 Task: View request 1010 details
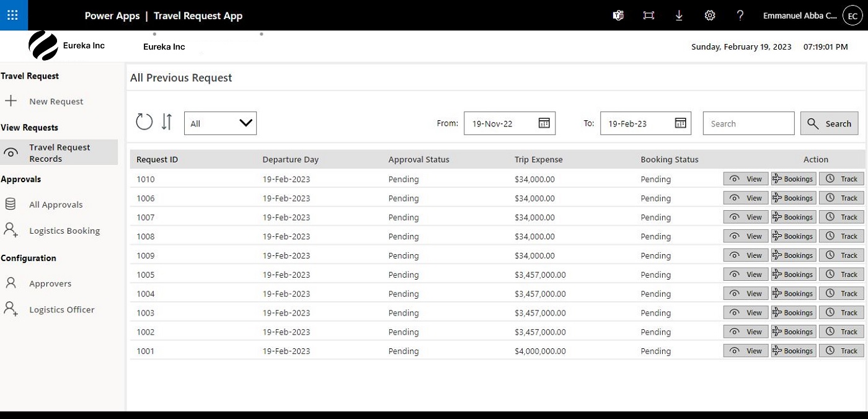click(746, 179)
